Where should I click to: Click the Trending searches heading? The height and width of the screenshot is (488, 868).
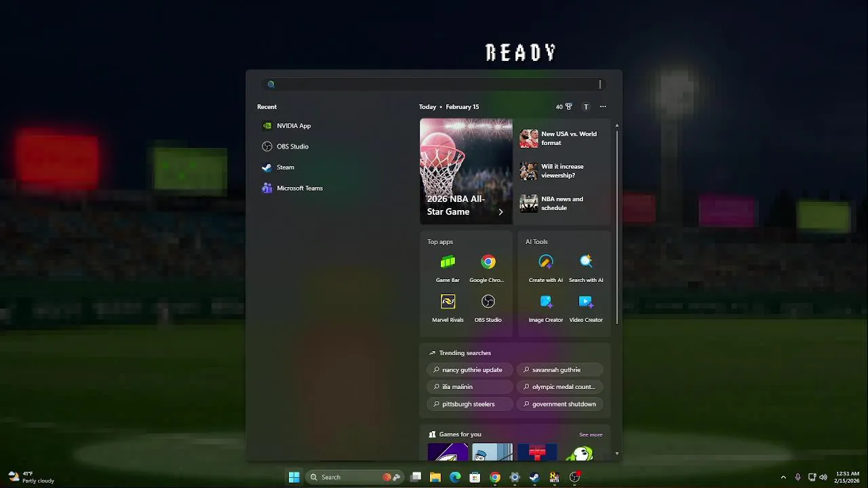tap(460, 352)
